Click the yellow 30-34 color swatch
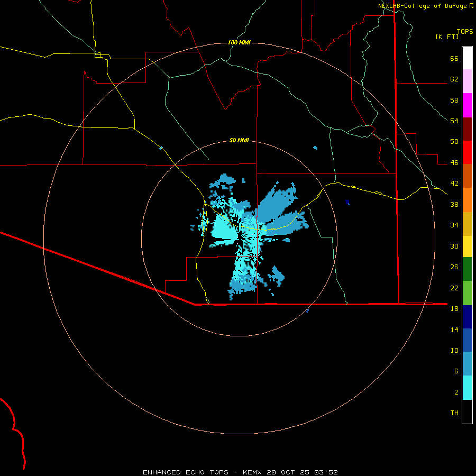Screen dimensions: 476x476 [x=467, y=246]
